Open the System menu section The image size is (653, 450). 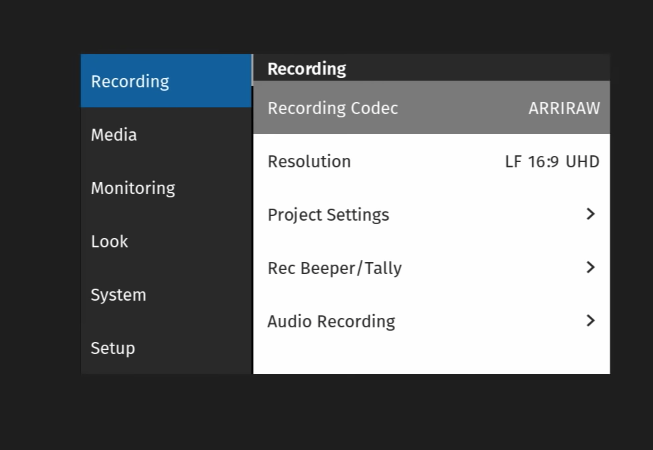118,295
